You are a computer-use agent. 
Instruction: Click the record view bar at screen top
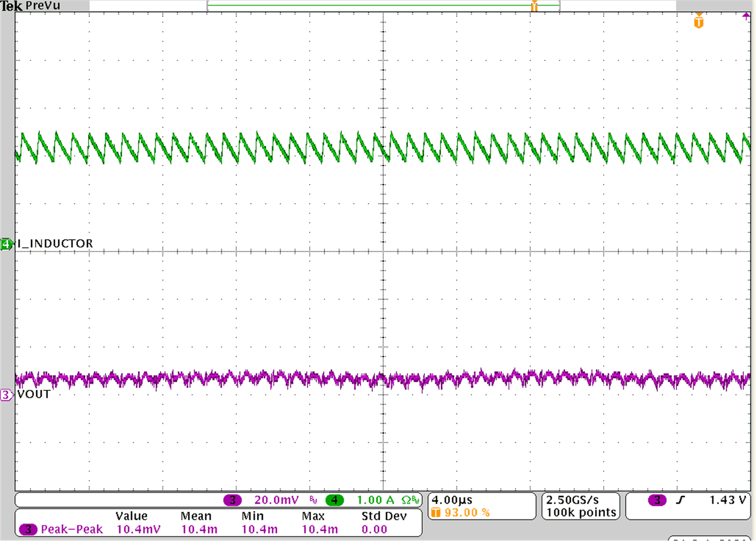(x=384, y=6)
